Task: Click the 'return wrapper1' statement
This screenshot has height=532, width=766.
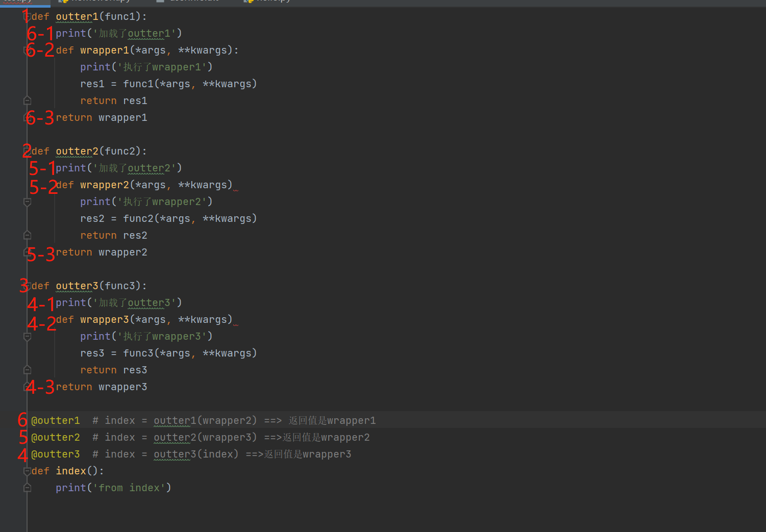Action: [102, 118]
